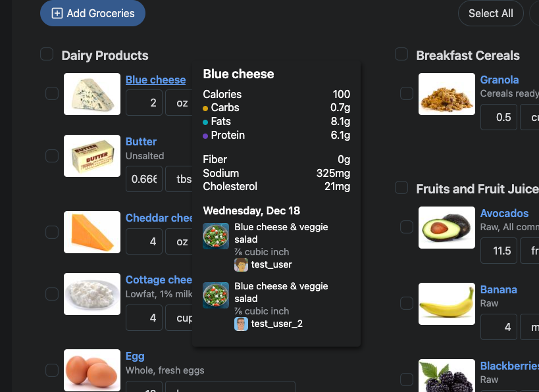Click the Select All button
Image resolution: width=539 pixels, height=392 pixels.
[490, 13]
